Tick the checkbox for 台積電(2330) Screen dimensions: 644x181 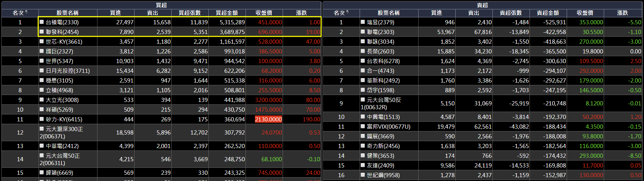click(x=42, y=22)
